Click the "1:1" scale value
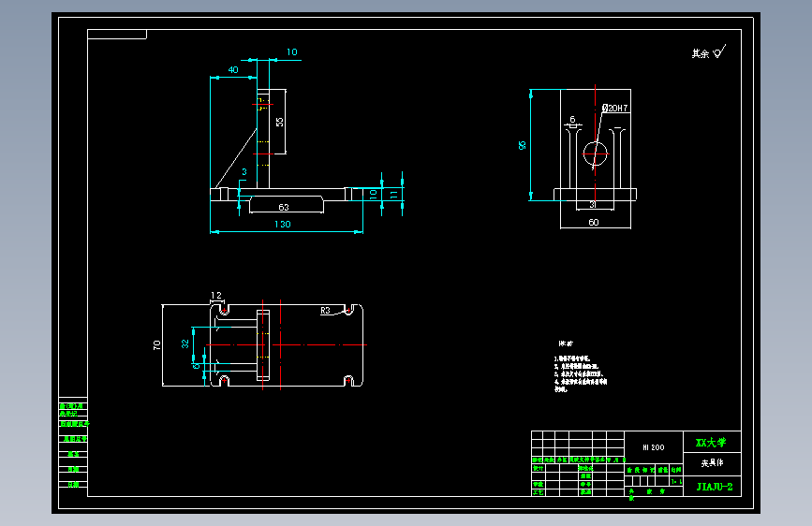This screenshot has height=526, width=812. (x=676, y=481)
